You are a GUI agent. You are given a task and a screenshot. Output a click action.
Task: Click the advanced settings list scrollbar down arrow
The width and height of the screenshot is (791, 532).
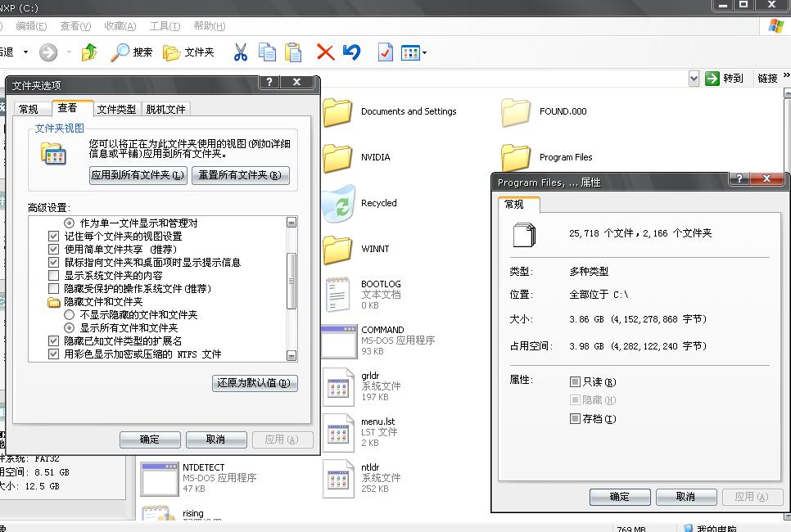292,356
